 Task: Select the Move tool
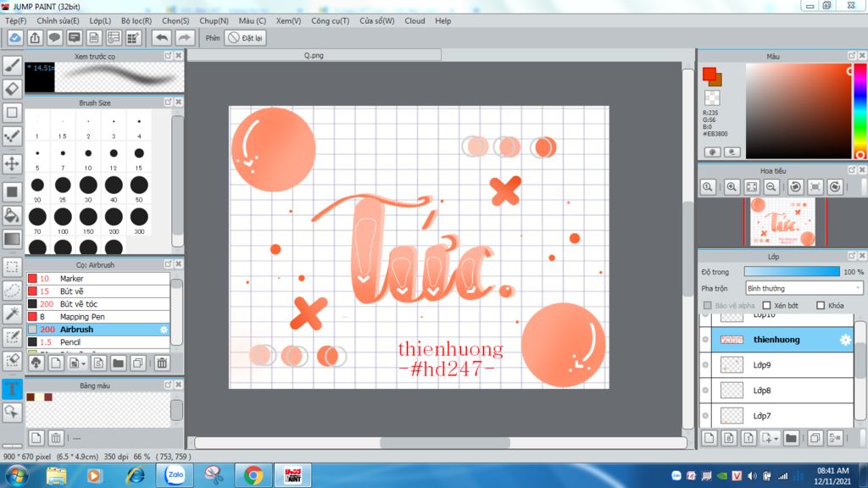[x=12, y=164]
